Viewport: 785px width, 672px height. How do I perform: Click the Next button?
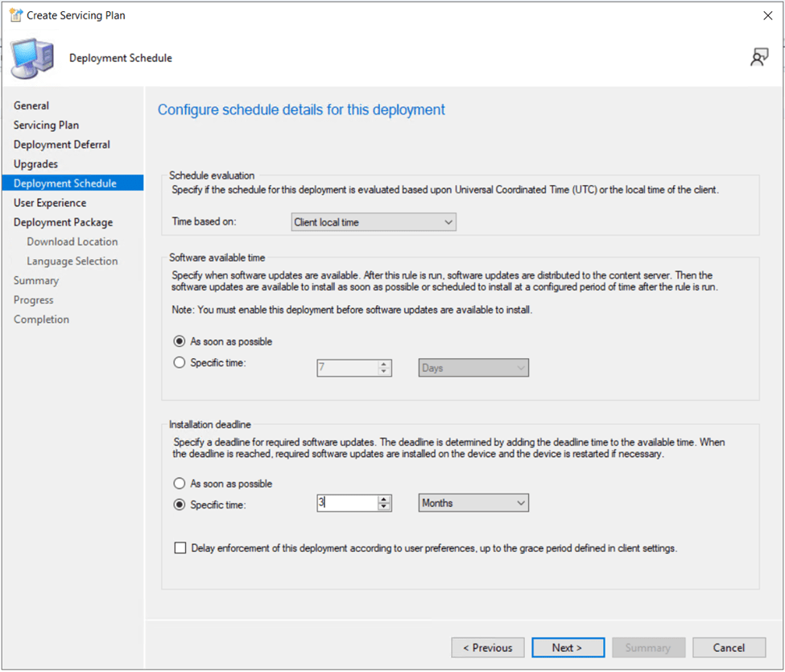click(567, 648)
